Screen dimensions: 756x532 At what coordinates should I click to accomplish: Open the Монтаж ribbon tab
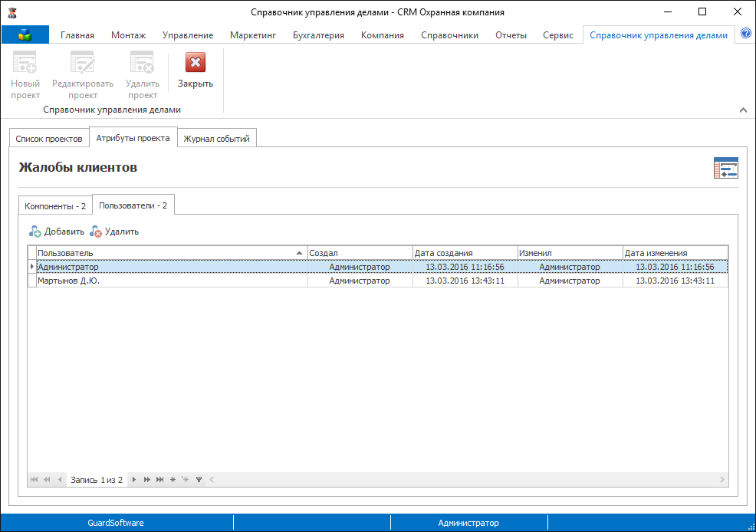click(128, 35)
